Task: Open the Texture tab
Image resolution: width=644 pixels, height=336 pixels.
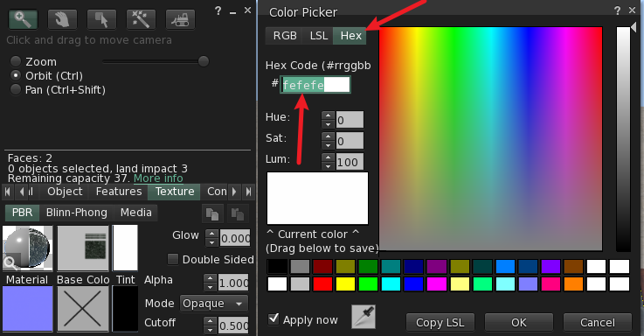Action: point(175,192)
